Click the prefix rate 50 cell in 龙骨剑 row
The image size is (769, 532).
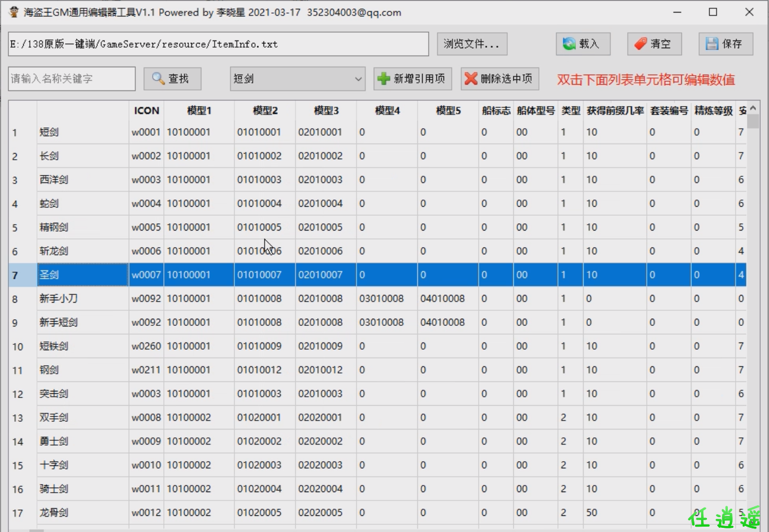pyautogui.click(x=615, y=512)
